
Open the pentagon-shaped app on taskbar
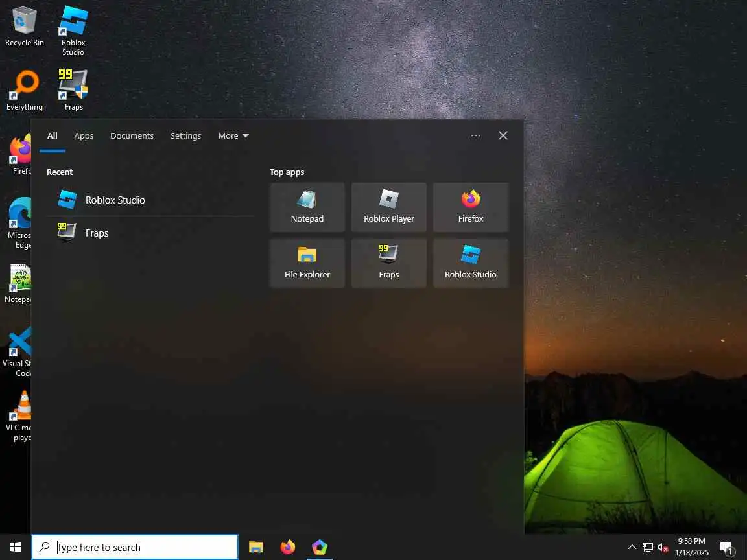[x=320, y=547]
